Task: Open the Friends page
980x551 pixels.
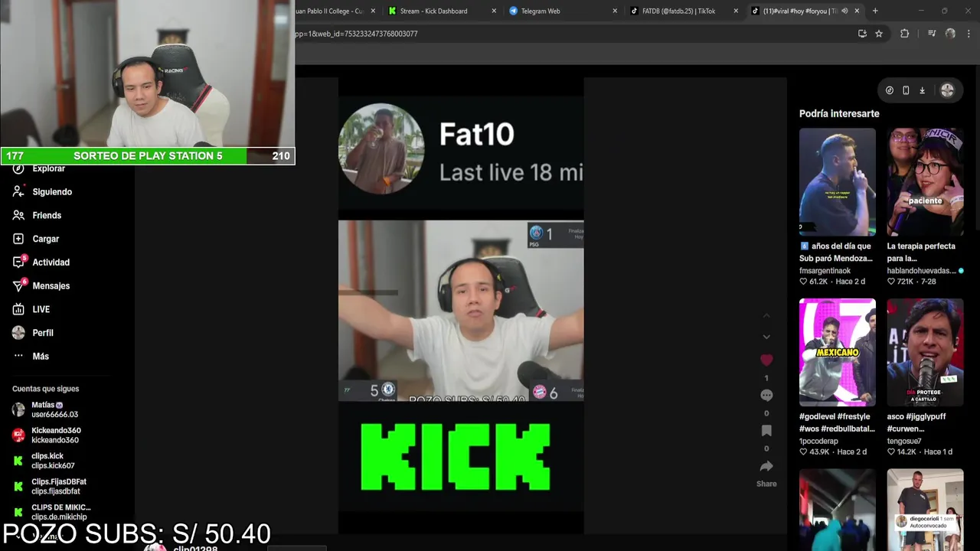Action: [37, 216]
